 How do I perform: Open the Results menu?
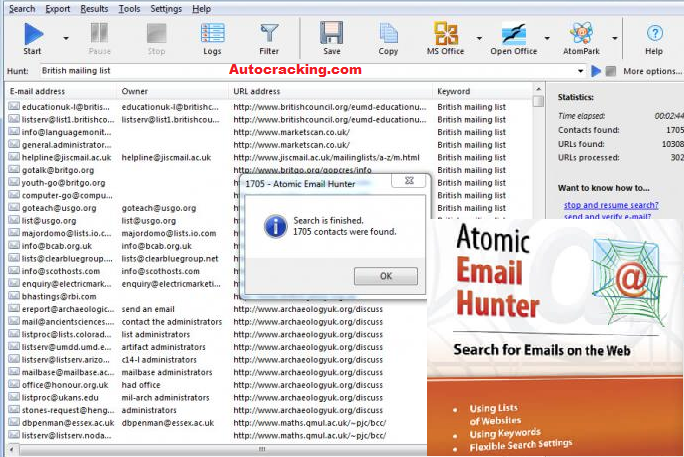[94, 9]
